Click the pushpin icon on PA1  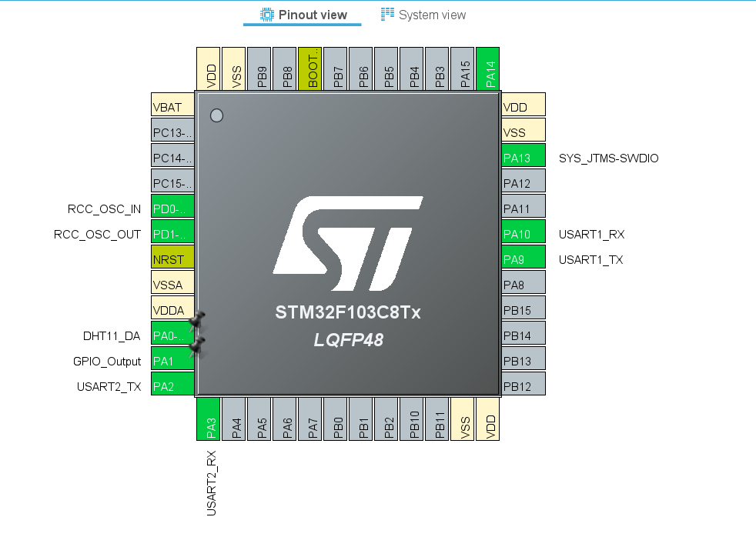point(197,346)
